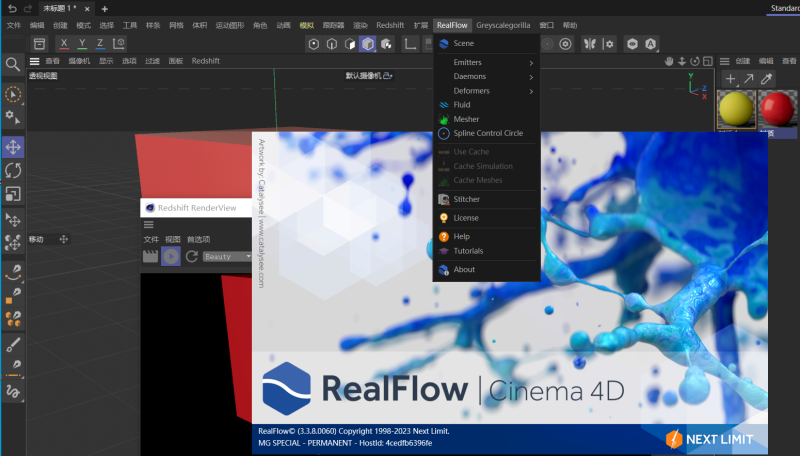The image size is (800, 456).
Task: Add a new material with plus button
Action: (x=730, y=79)
